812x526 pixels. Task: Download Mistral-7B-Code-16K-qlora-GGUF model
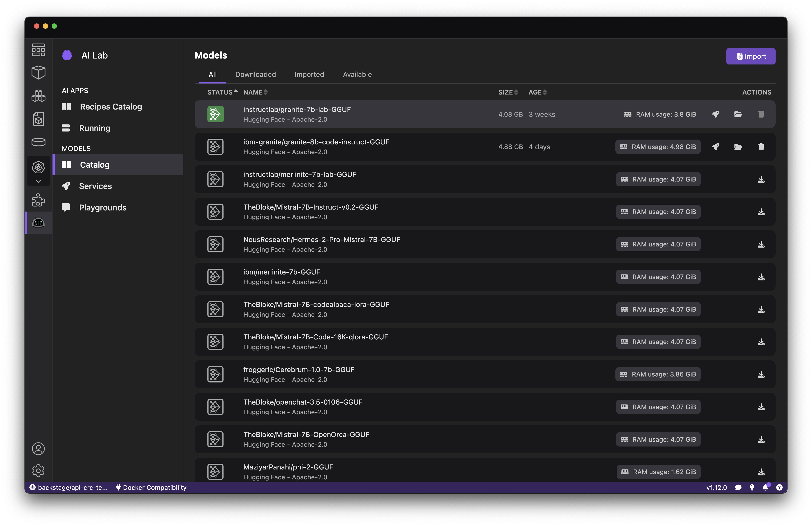[x=761, y=342]
